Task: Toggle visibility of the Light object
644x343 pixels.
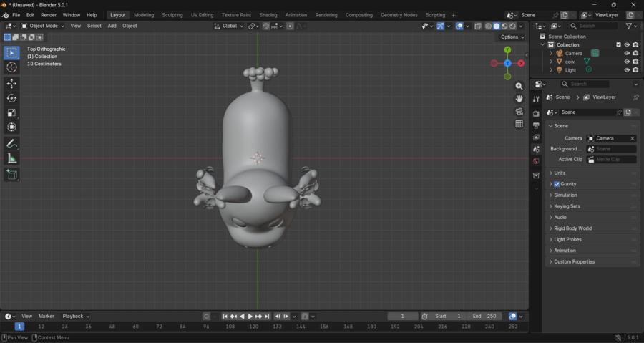Action: (627, 70)
